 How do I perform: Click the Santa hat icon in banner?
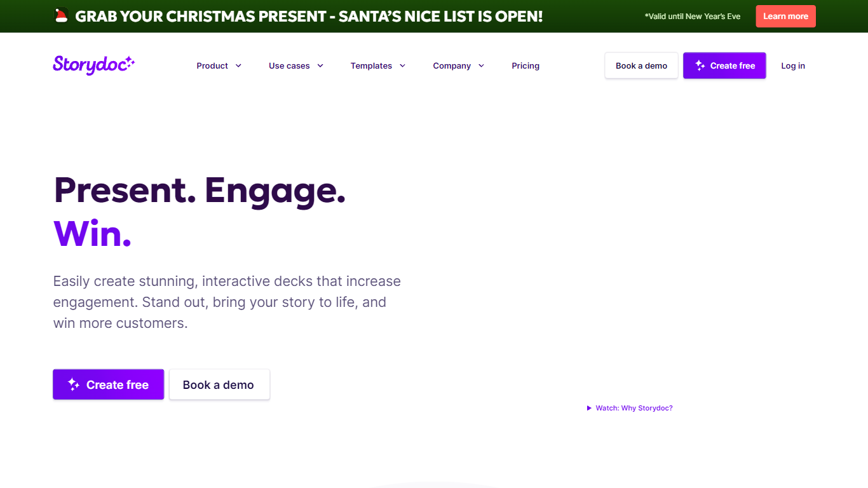click(61, 16)
